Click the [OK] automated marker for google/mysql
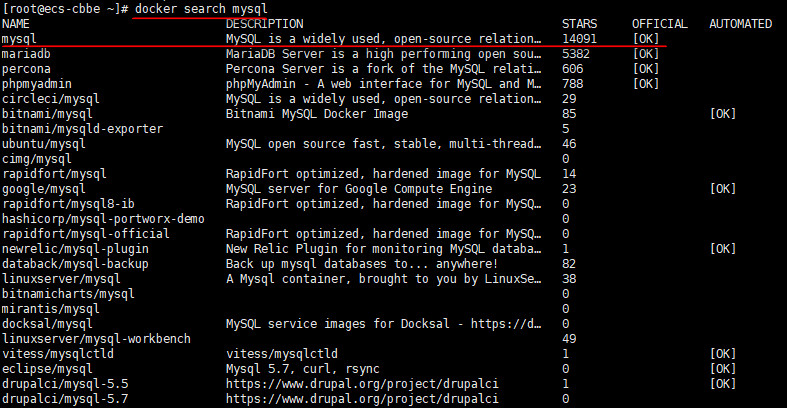Image resolution: width=787 pixels, height=408 pixels. click(723, 189)
